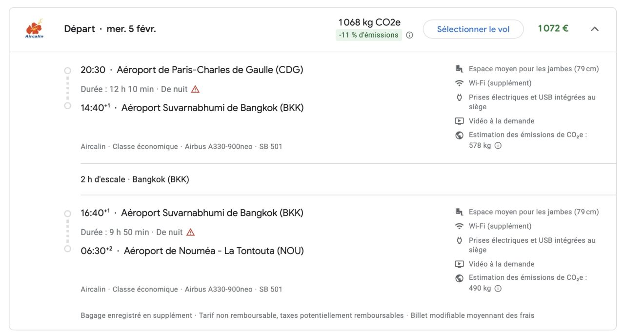Open info icon next to 490 kg estimate
The width and height of the screenshot is (644, 333).
point(498,288)
